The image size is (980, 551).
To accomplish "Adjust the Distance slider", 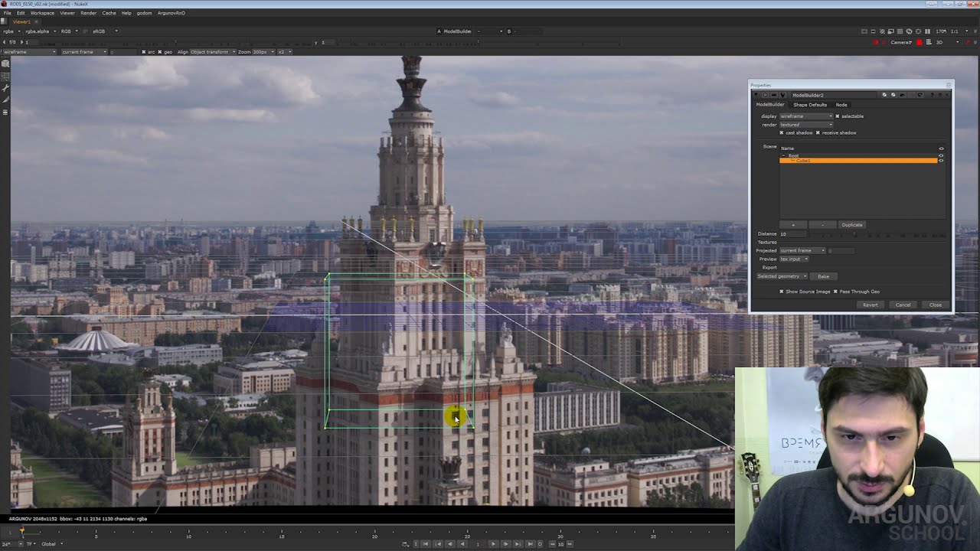I will coord(877,234).
